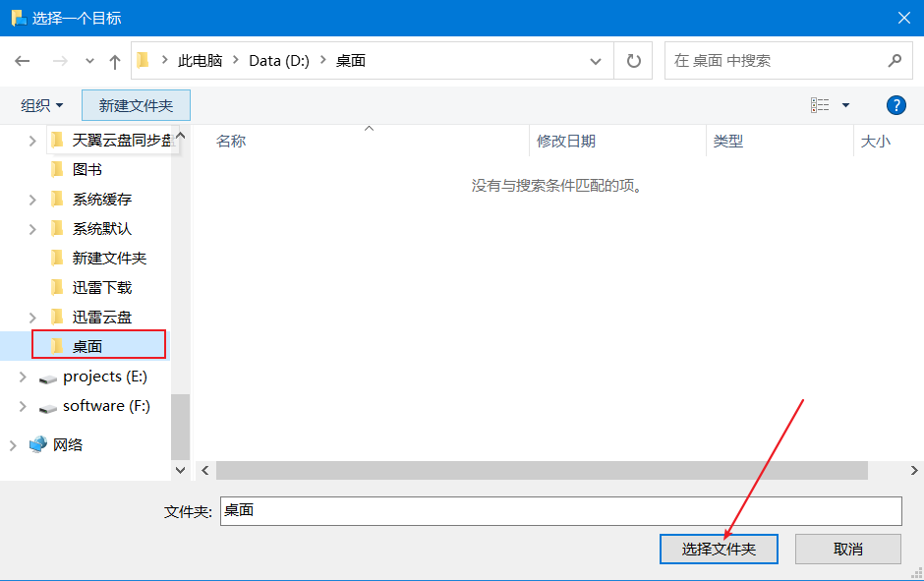Open chevron after Data (D:) breadcrumb
The height and width of the screenshot is (581, 924).
click(323, 60)
